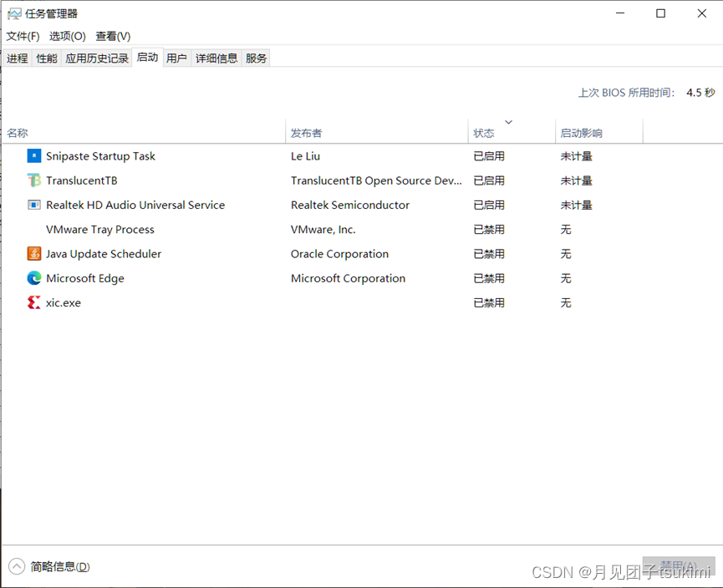723x588 pixels.
Task: Select the xic.exe row name
Action: coord(64,302)
